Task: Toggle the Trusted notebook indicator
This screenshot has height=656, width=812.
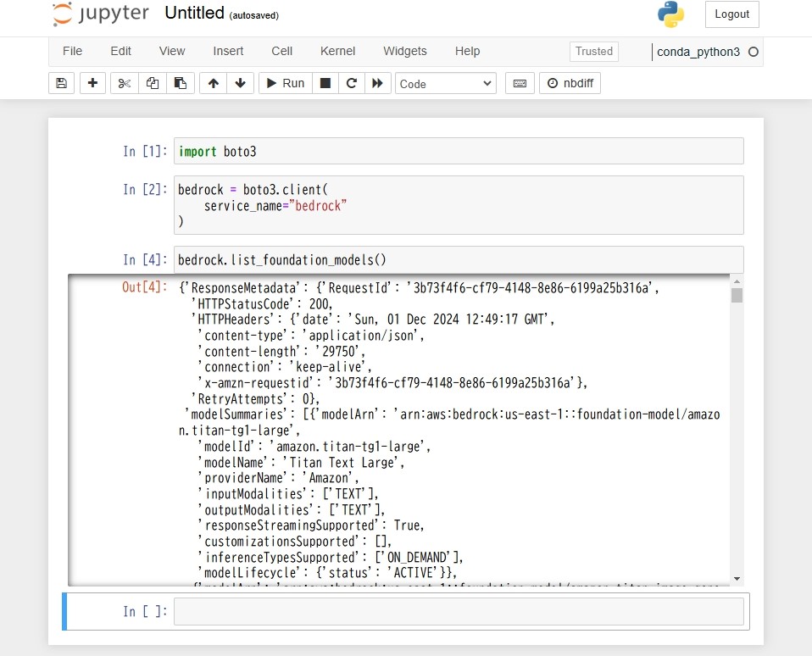Action: click(x=593, y=51)
